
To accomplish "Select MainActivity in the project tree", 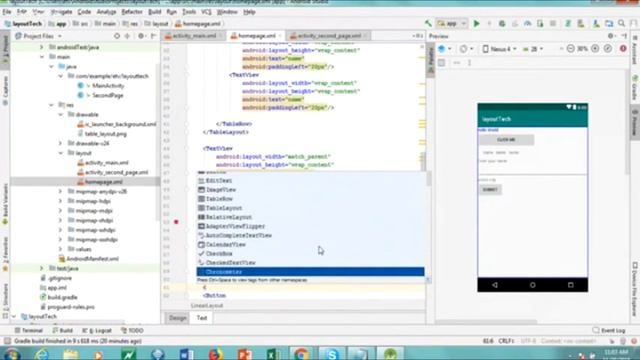I will (108, 86).
